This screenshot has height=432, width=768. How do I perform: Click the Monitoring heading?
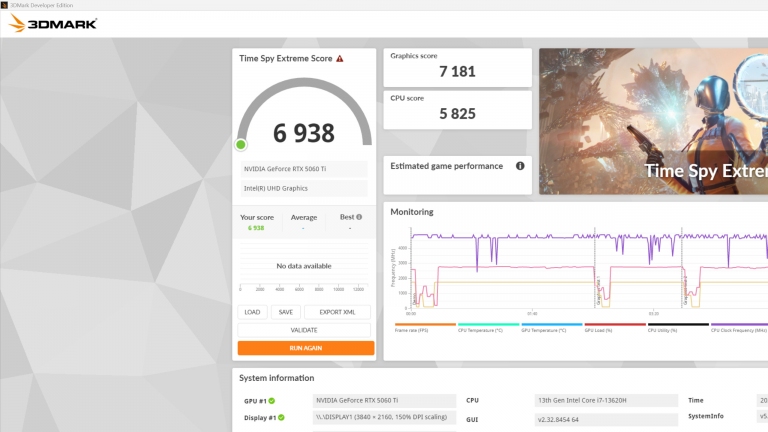[411, 212]
